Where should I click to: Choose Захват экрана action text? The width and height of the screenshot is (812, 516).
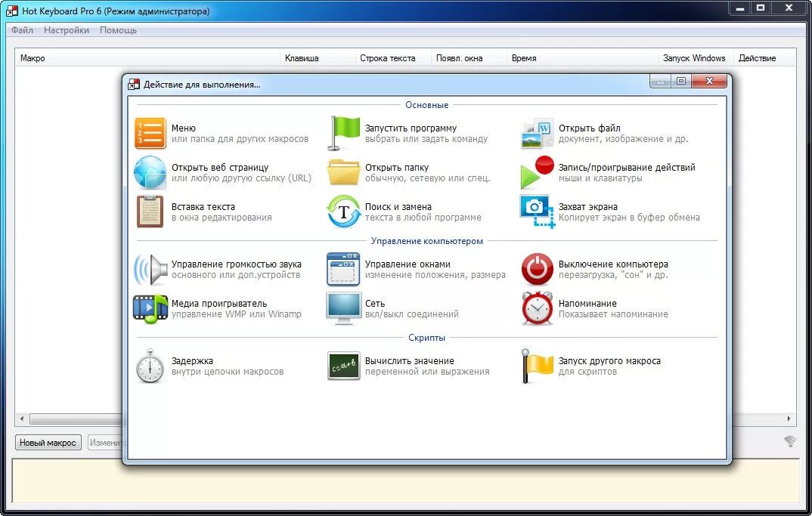point(587,206)
